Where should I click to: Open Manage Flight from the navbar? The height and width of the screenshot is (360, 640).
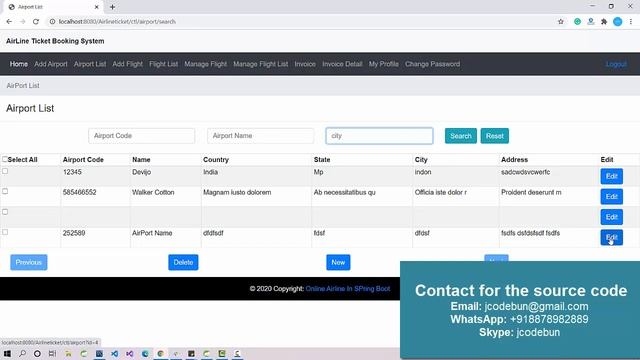click(x=205, y=64)
